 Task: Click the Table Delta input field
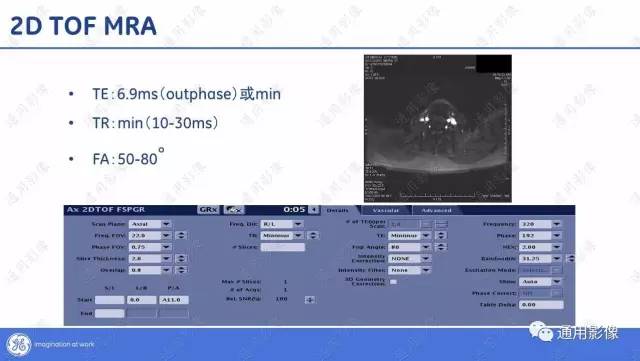pos(541,305)
